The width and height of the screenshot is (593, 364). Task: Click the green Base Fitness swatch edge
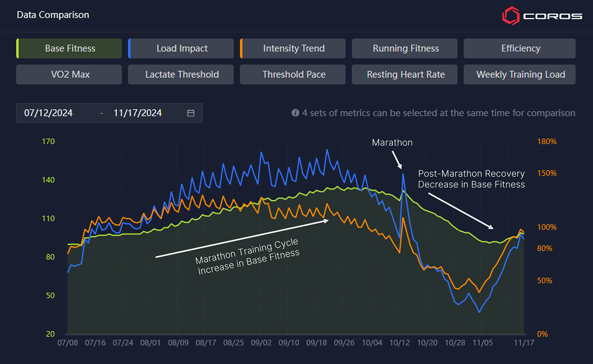(x=18, y=48)
